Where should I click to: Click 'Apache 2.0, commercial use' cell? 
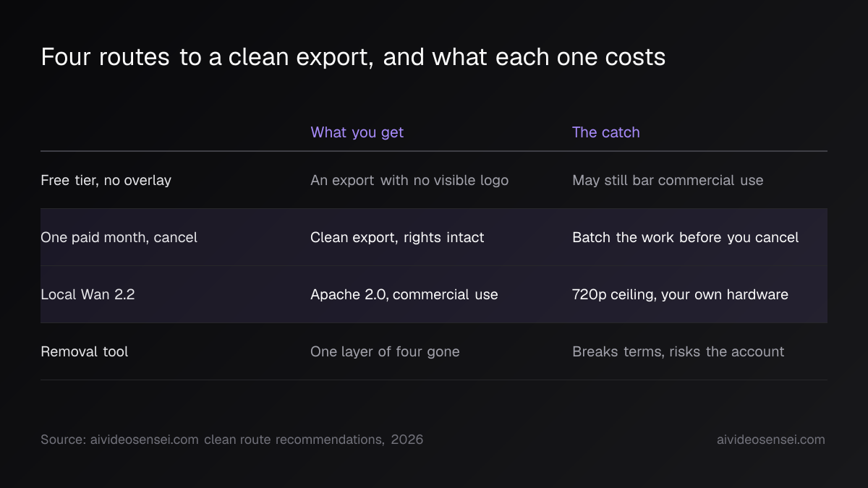(x=404, y=294)
